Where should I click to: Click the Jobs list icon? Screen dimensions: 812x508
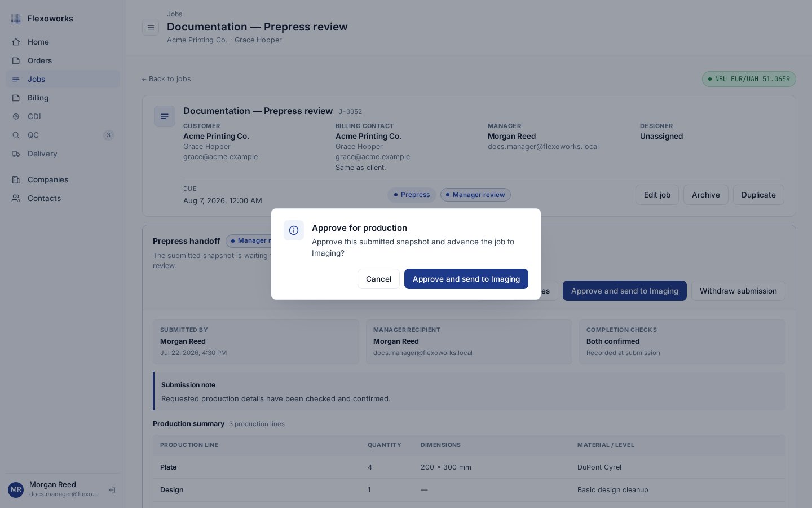tap(16, 79)
